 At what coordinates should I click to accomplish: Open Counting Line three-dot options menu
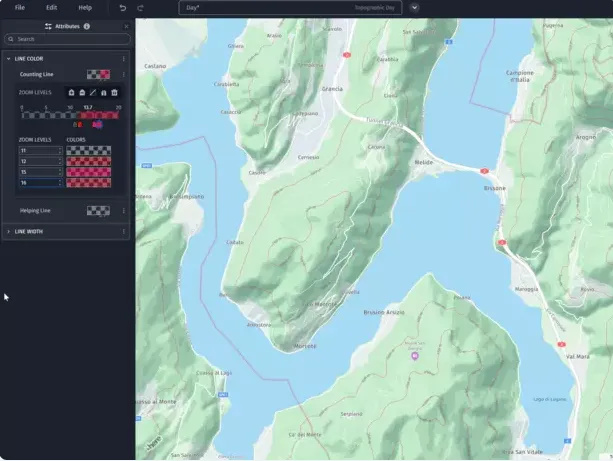pyautogui.click(x=123, y=74)
